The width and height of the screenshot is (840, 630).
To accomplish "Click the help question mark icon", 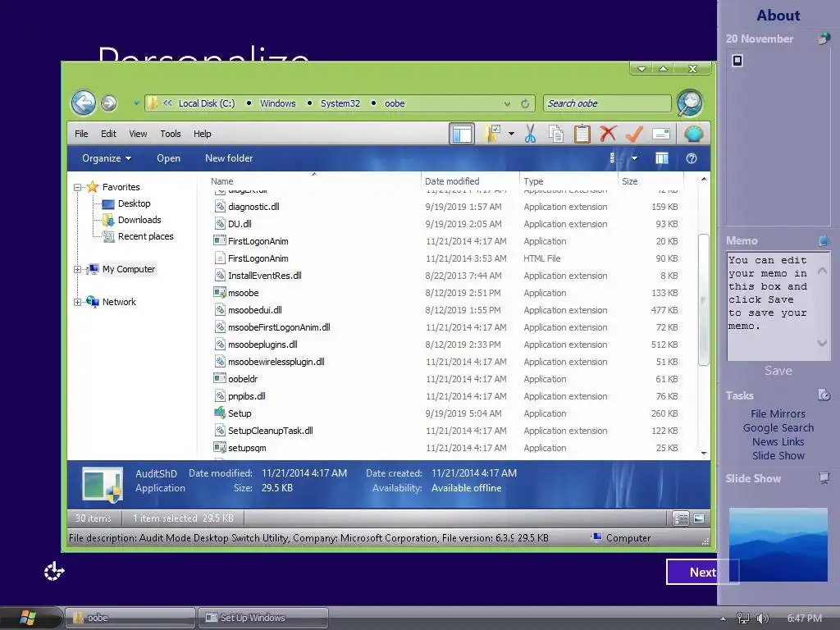I will click(x=692, y=158).
